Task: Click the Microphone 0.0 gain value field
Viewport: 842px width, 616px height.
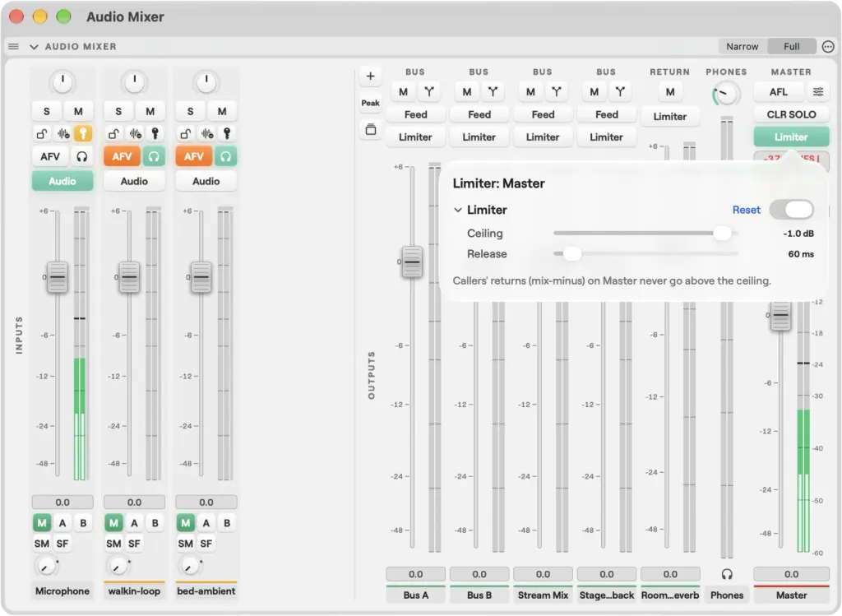Action: click(62, 503)
